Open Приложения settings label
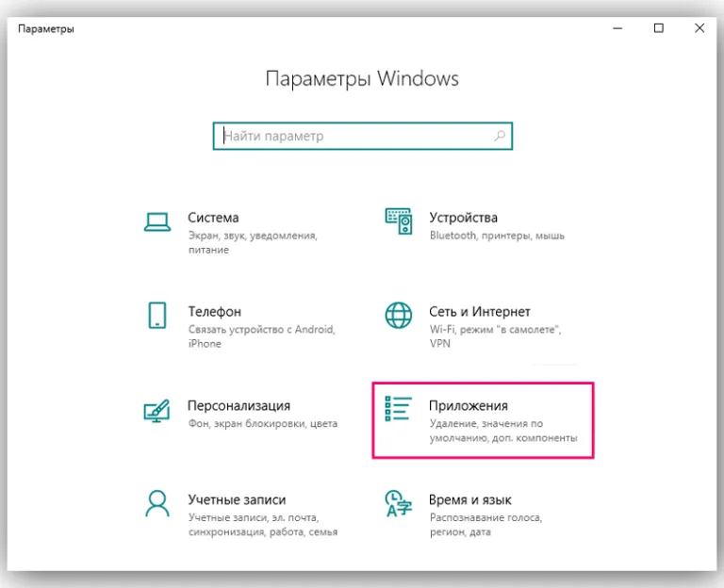Viewport: 724px width, 588px height. [469, 406]
